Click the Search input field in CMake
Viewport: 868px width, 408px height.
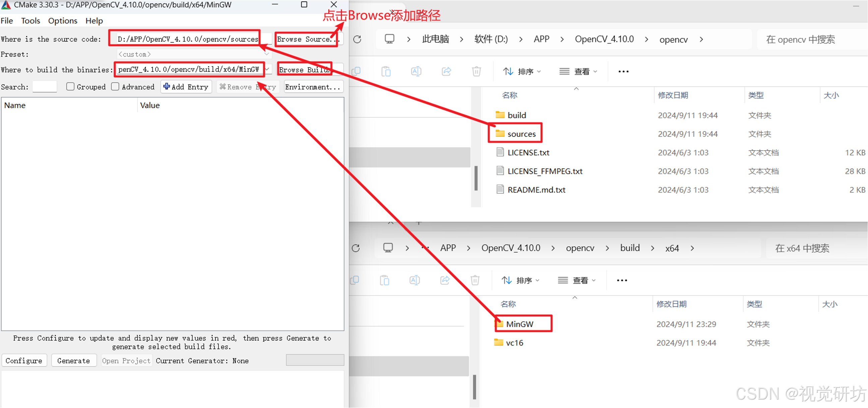[45, 87]
